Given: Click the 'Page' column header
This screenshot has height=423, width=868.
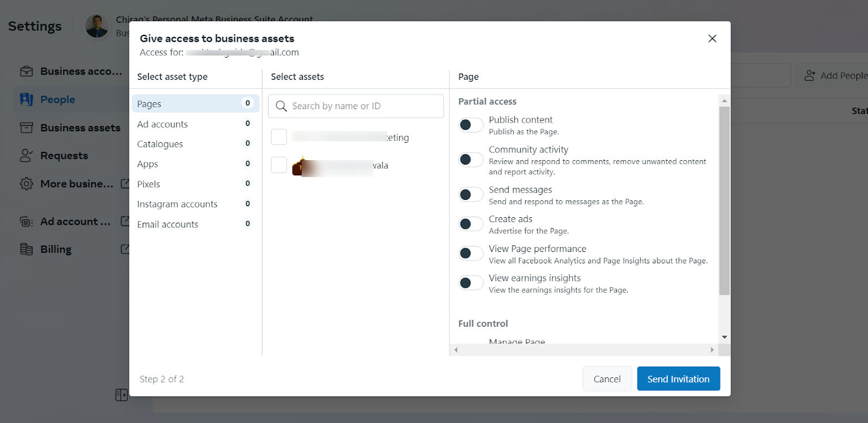Looking at the screenshot, I should pyautogui.click(x=468, y=77).
